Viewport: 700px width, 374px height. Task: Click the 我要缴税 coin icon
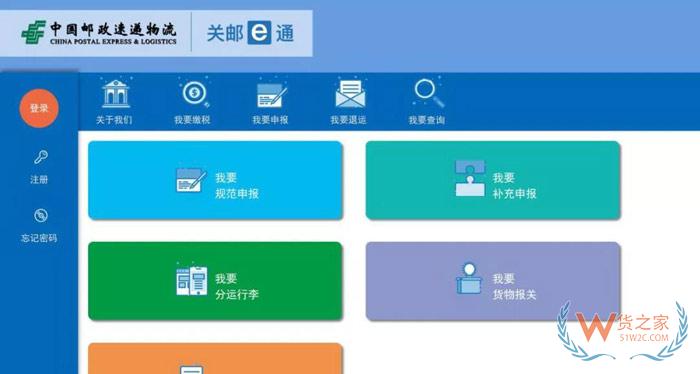(x=195, y=93)
